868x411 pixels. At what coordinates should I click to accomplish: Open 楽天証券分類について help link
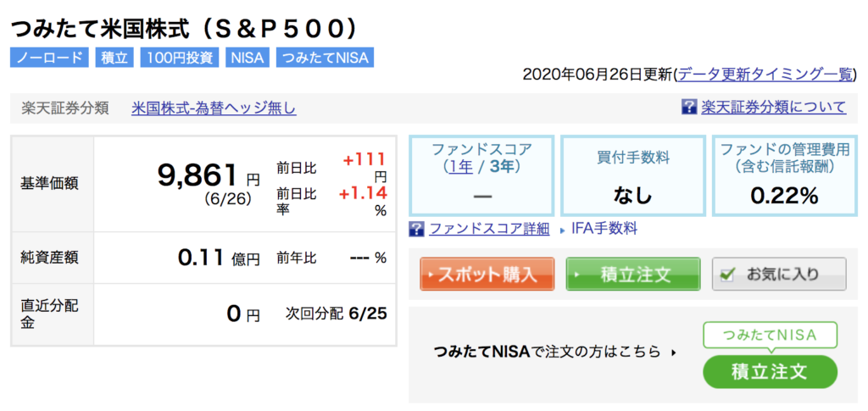[773, 106]
